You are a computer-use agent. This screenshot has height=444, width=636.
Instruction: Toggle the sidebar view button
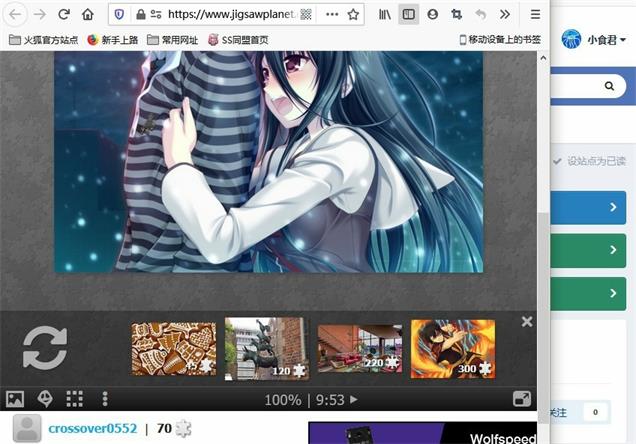408,15
